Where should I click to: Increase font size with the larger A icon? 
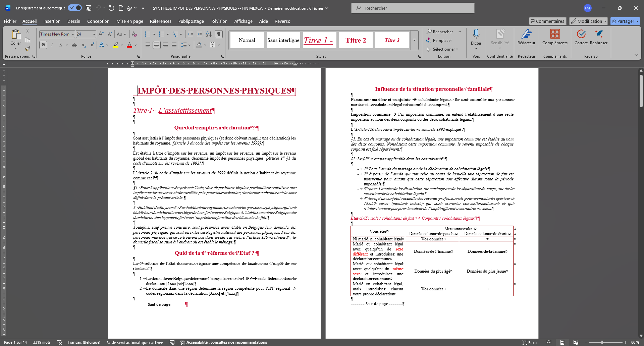(101, 34)
